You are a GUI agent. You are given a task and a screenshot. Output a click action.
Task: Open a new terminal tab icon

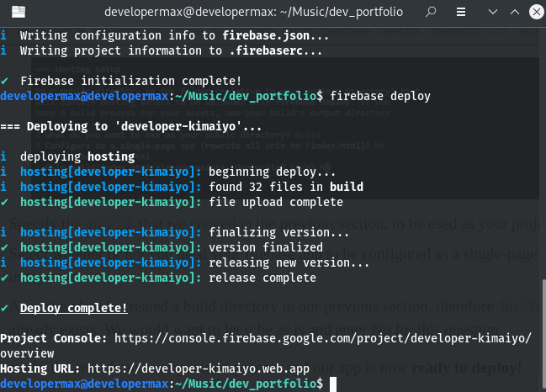tap(19, 12)
